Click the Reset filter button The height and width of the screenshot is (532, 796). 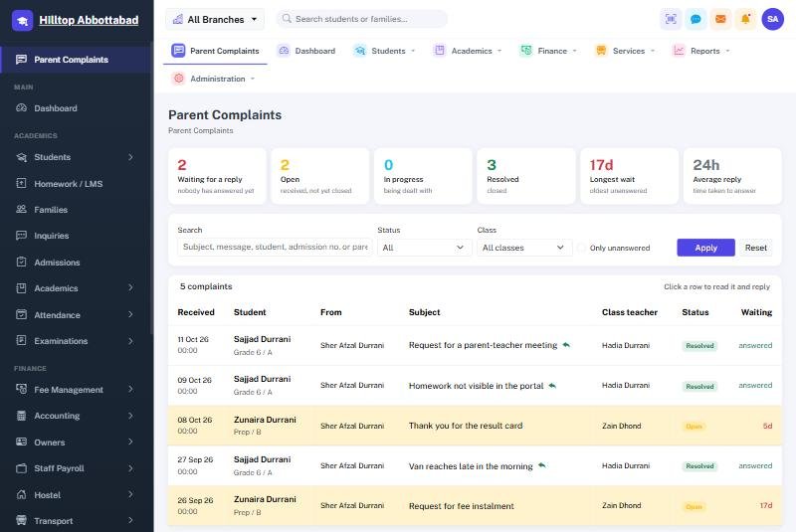[x=755, y=248]
